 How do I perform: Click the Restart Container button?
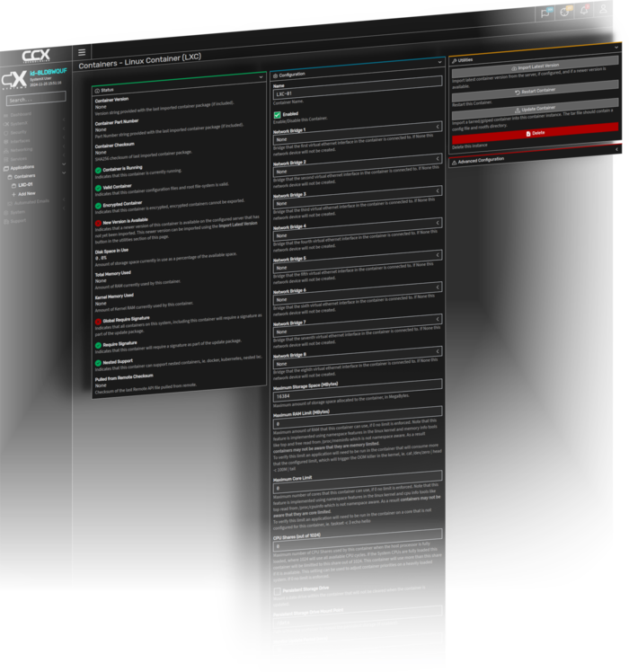(x=536, y=91)
